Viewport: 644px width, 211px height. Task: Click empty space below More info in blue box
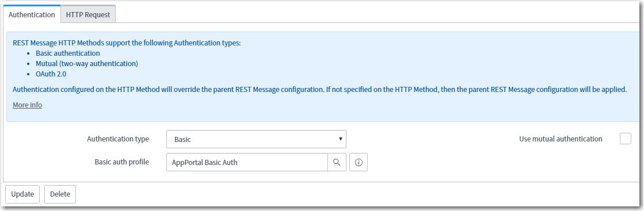click(321, 116)
